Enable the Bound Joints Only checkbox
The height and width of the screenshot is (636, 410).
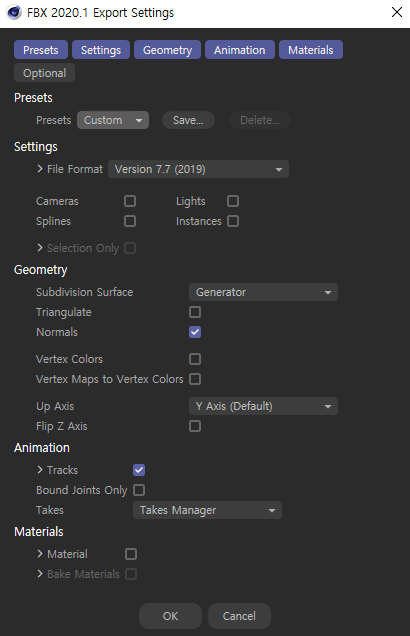(139, 490)
